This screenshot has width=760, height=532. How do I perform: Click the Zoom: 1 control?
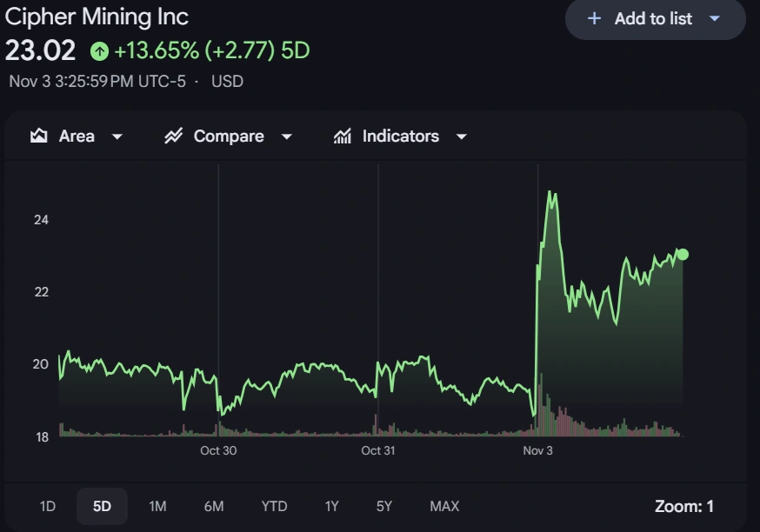[683, 506]
